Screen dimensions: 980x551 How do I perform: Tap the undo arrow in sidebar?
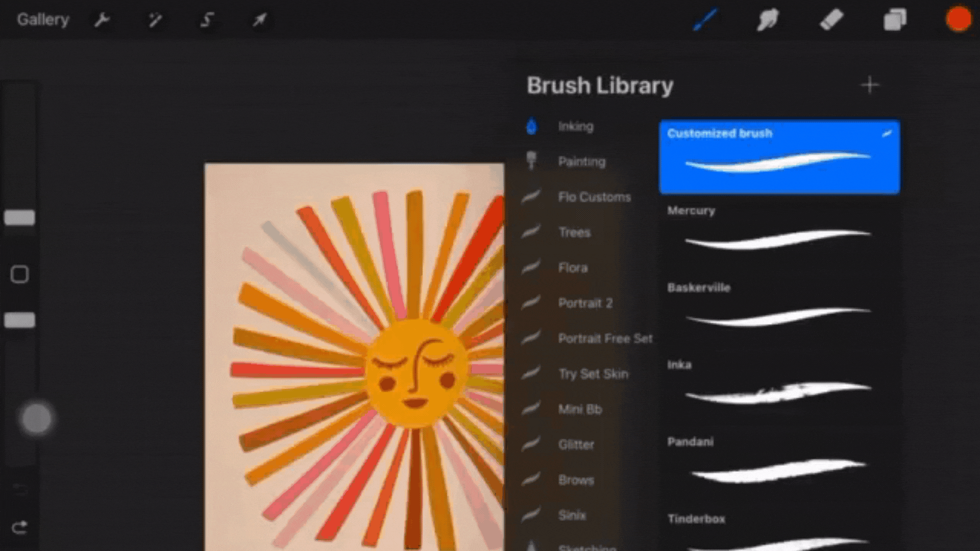coord(19,489)
